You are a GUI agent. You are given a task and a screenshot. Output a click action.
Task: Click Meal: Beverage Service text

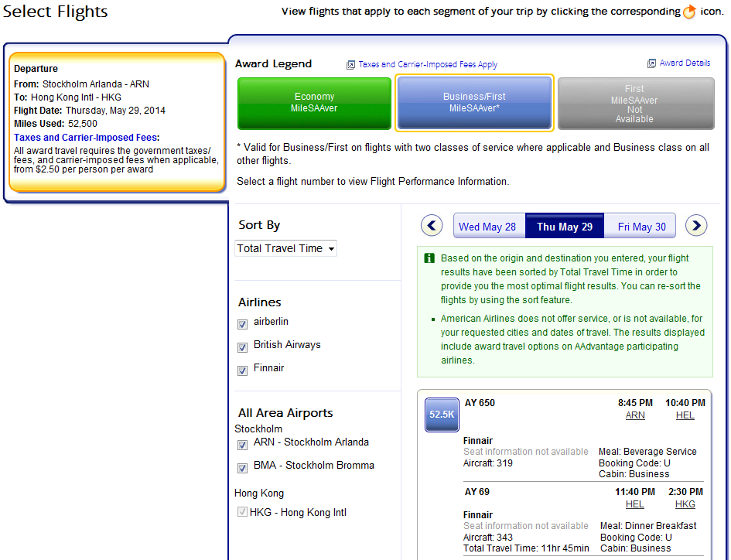(x=647, y=452)
